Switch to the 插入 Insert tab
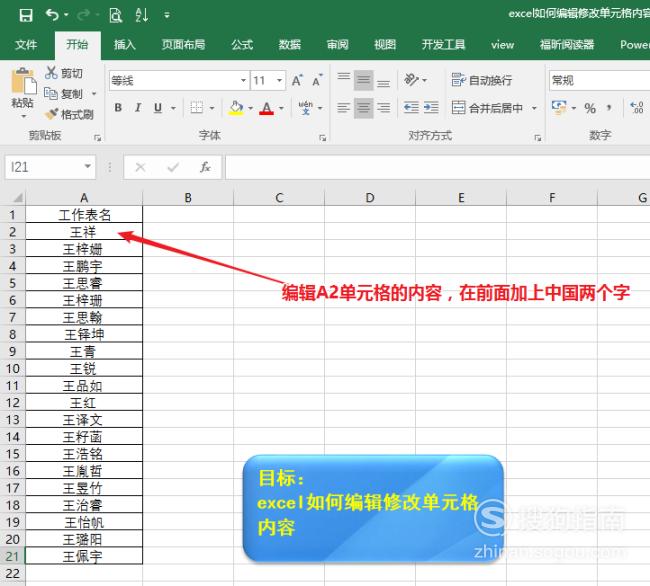The height and width of the screenshot is (586, 650). 125,44
